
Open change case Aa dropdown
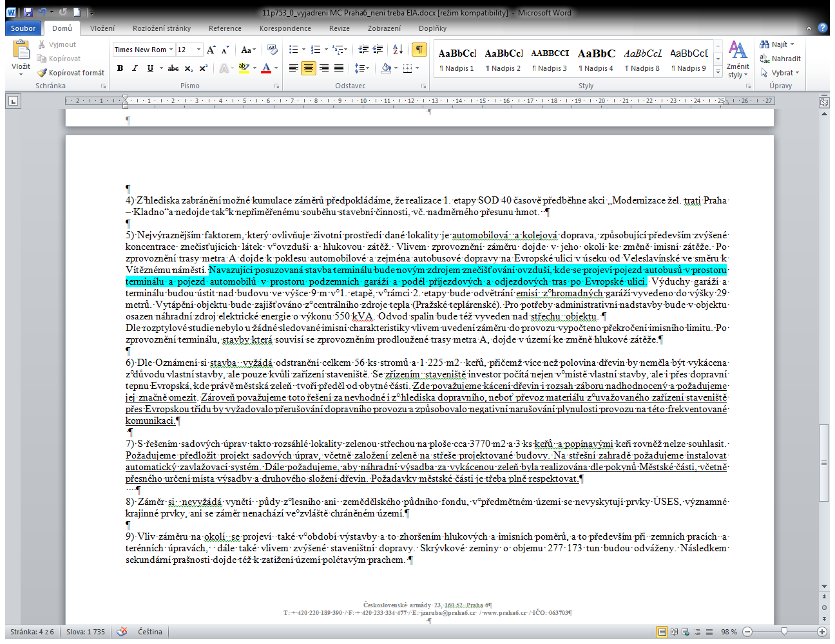pyautogui.click(x=249, y=50)
